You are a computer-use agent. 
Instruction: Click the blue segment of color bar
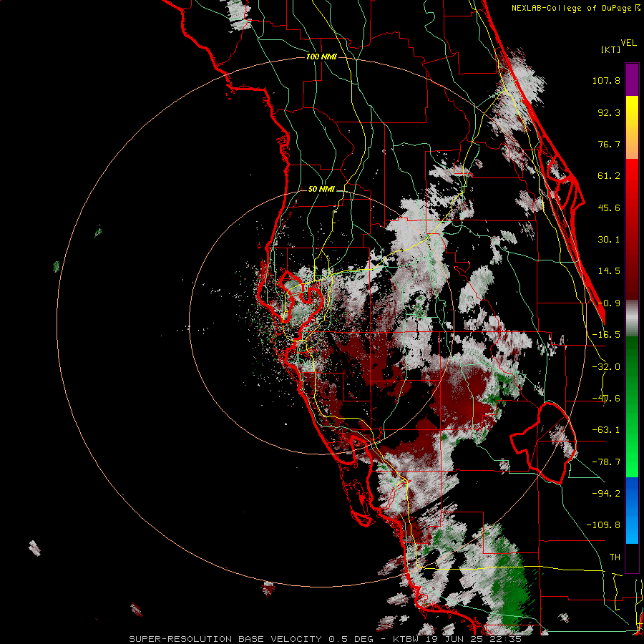[632, 510]
